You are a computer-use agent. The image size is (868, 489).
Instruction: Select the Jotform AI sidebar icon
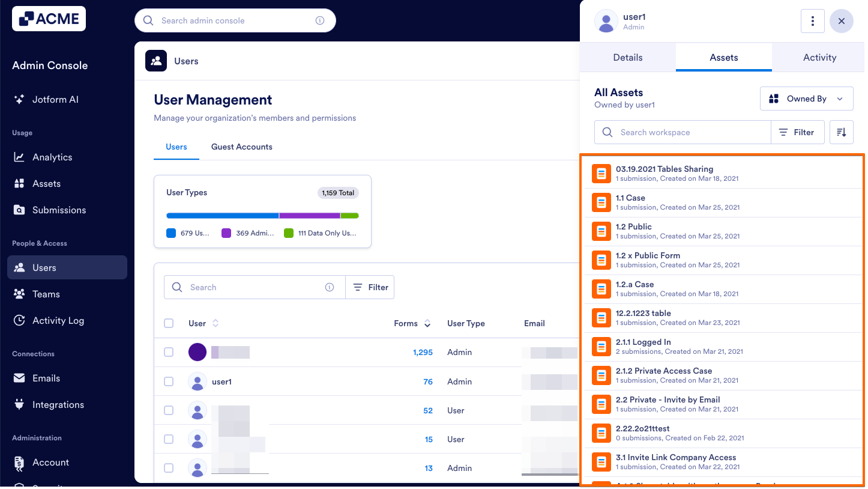pyautogui.click(x=19, y=99)
